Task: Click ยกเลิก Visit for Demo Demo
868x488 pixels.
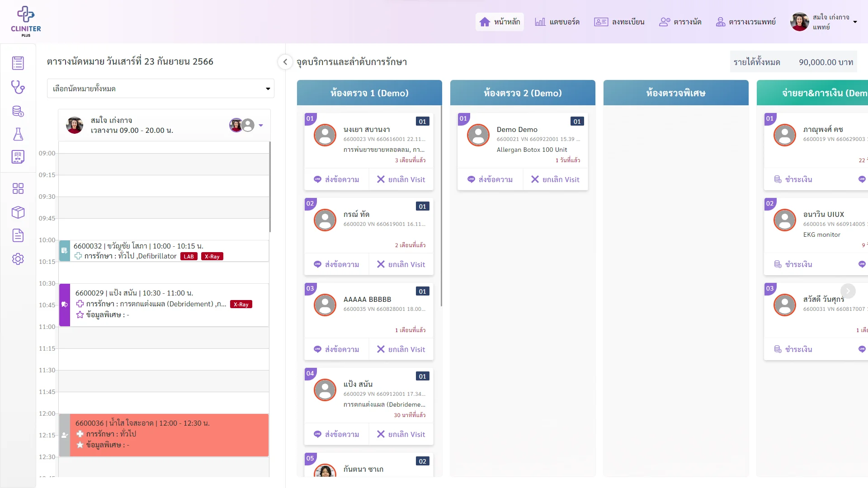Action: click(555, 179)
